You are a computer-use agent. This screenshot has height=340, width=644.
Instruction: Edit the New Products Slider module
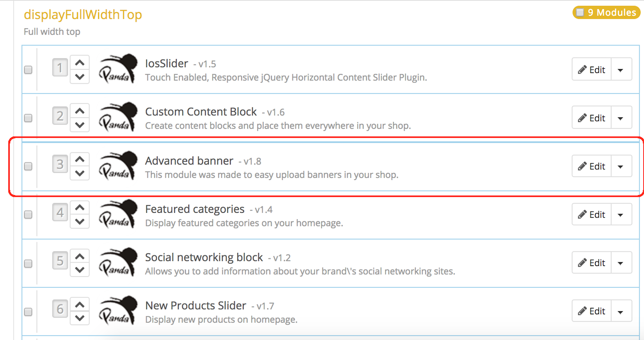[591, 311]
